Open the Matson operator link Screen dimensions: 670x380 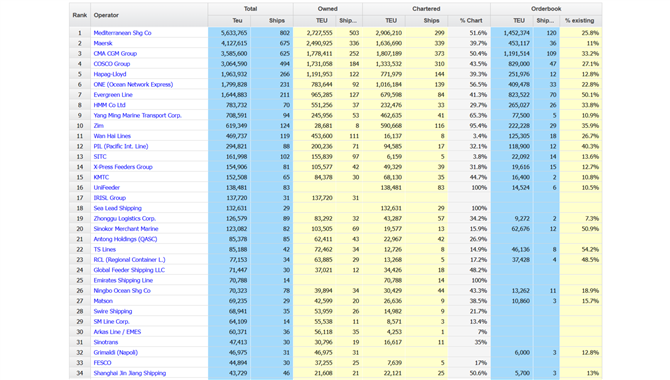point(103,301)
